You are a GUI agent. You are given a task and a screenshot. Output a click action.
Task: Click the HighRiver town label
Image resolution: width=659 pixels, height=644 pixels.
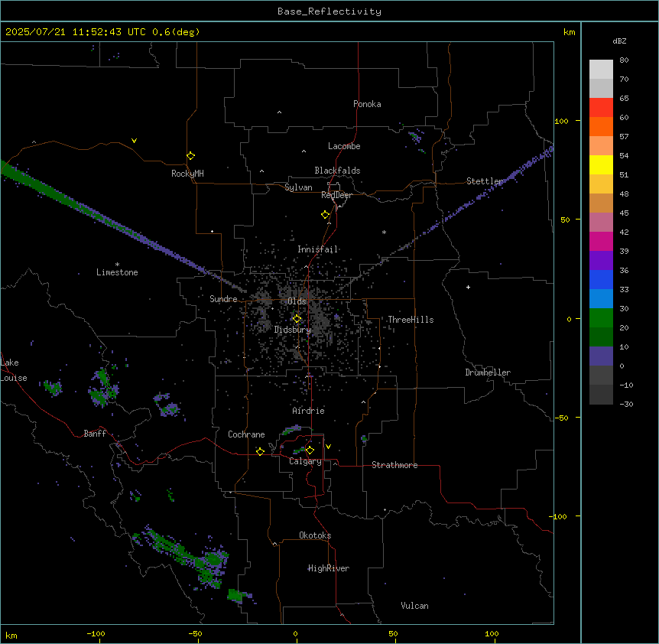click(329, 568)
